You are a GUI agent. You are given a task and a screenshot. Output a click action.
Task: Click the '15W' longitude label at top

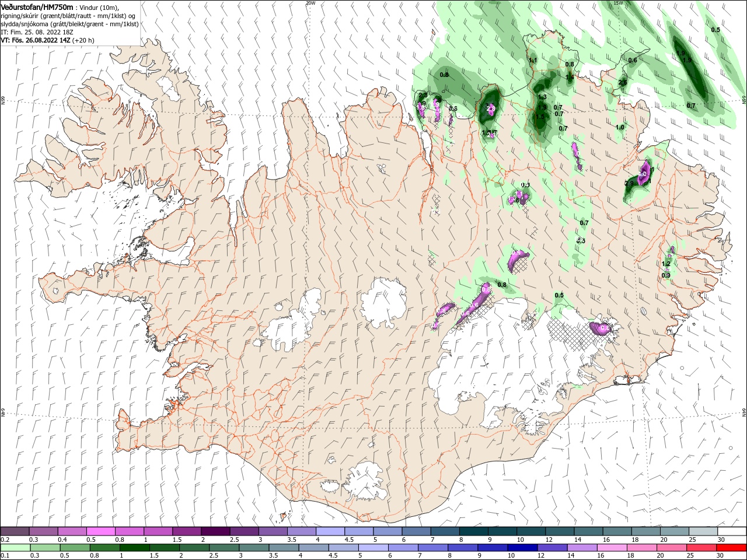coord(619,3)
